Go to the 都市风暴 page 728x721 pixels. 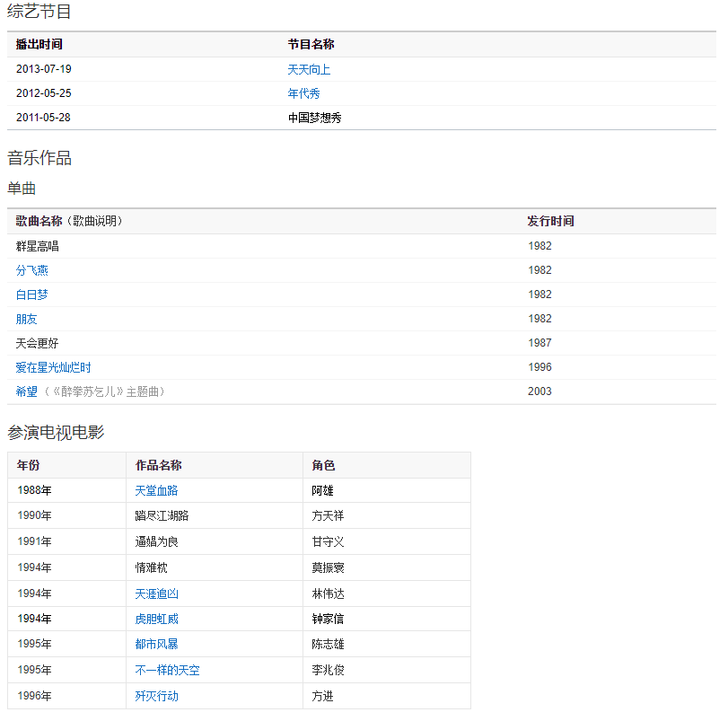[156, 644]
